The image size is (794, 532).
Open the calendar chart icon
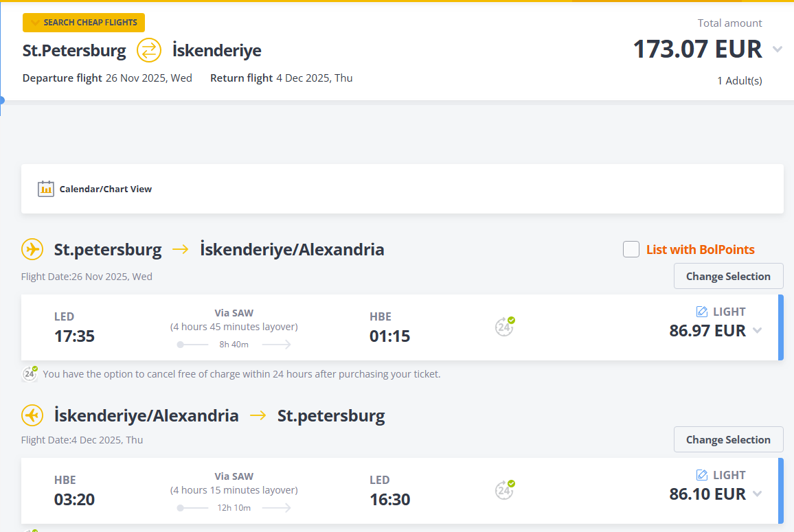pyautogui.click(x=45, y=189)
